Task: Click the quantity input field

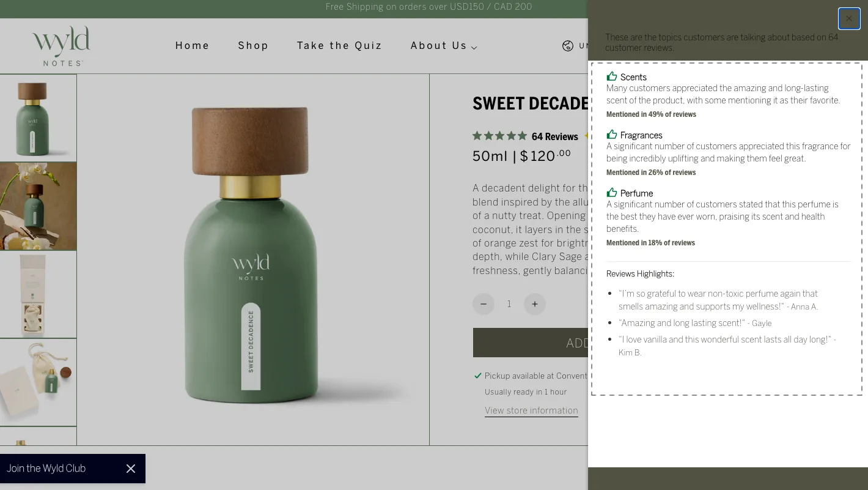Action: coord(509,304)
